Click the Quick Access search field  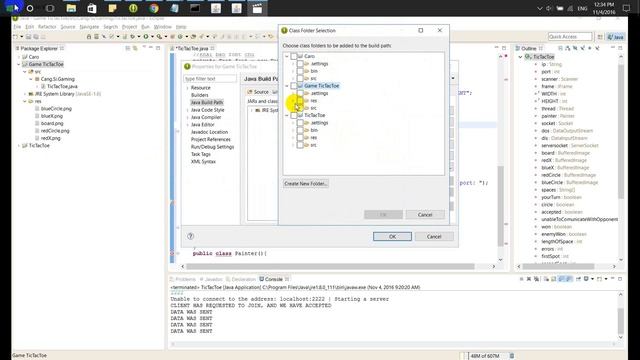[x=570, y=37]
